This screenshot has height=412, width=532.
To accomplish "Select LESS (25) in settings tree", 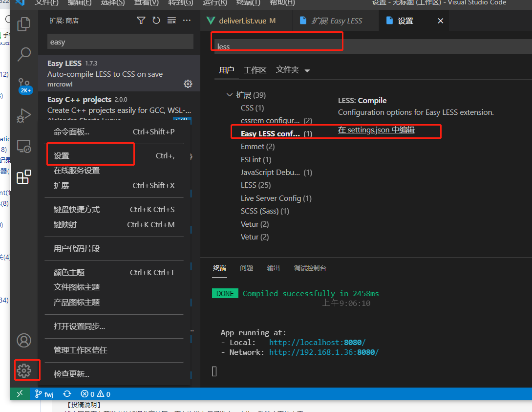I will coord(255,185).
